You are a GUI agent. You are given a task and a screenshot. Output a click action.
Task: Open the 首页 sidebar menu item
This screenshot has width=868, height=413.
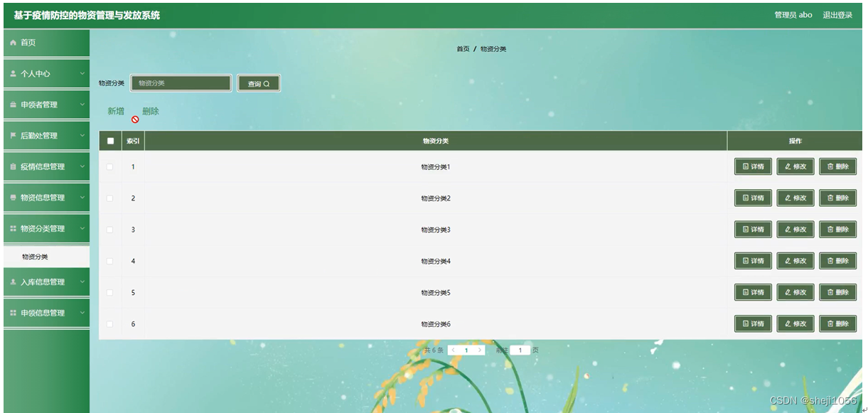46,43
